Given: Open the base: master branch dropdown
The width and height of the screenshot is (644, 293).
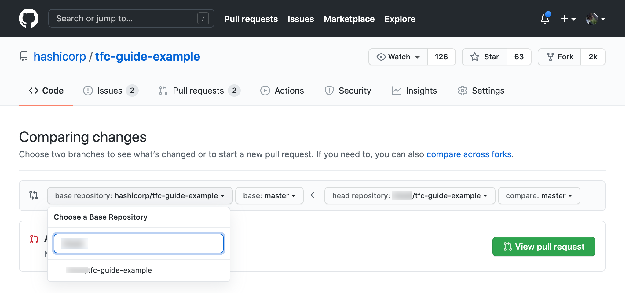Looking at the screenshot, I should click(x=269, y=196).
